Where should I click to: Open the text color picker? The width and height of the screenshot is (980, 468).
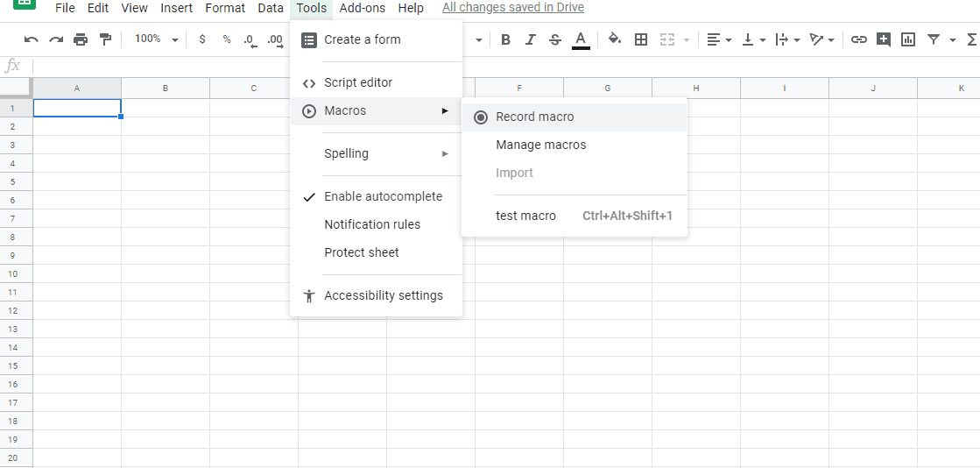pos(581,39)
